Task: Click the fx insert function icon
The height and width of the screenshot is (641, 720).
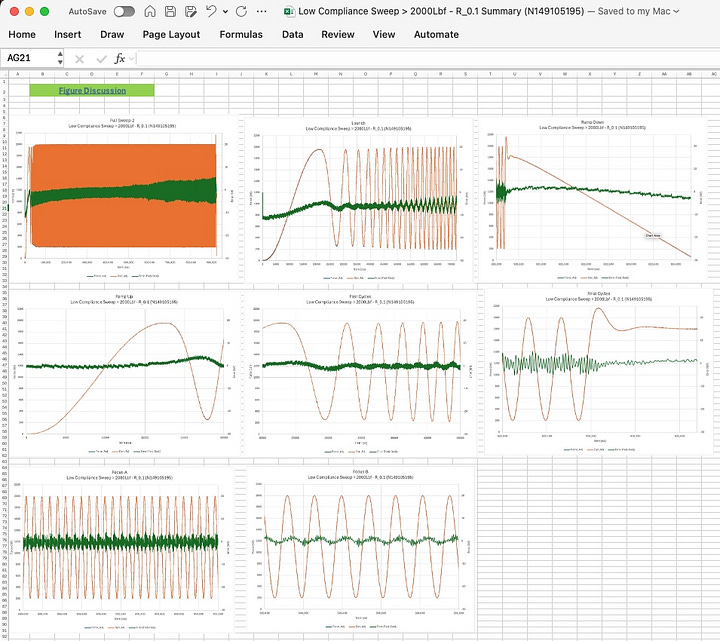Action: 119,58
